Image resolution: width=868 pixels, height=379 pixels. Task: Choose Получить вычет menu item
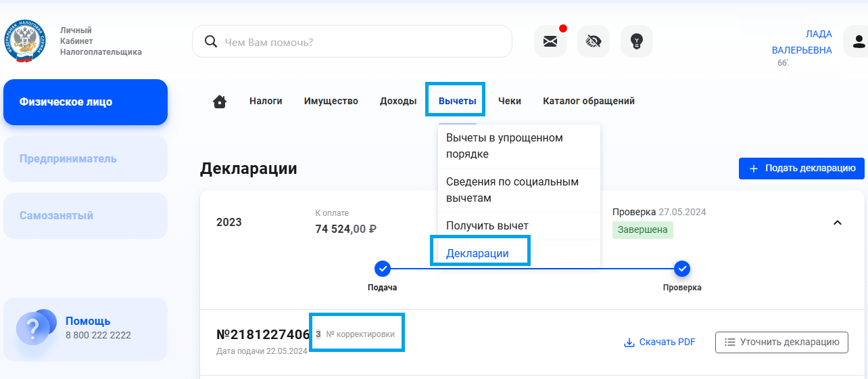pyautogui.click(x=487, y=226)
